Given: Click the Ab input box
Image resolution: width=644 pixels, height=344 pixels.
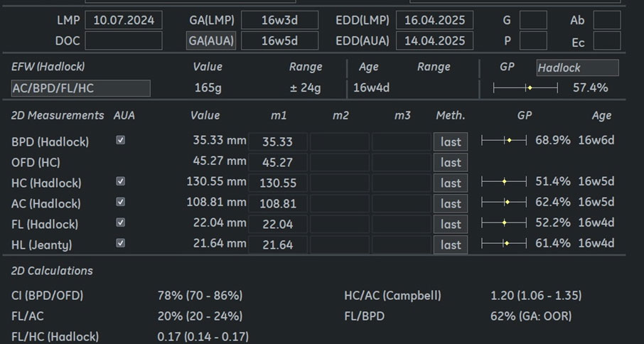Looking at the screenshot, I should [x=606, y=20].
